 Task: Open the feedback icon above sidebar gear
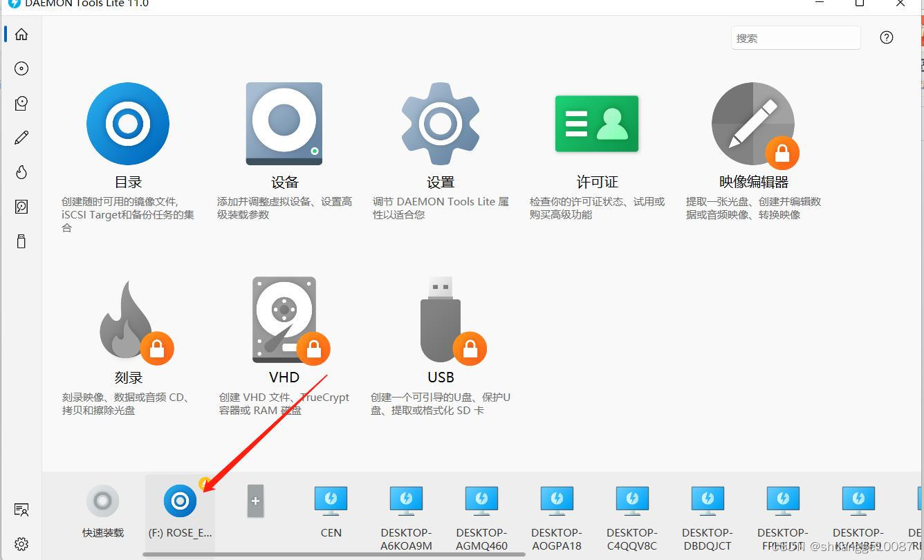[x=21, y=510]
